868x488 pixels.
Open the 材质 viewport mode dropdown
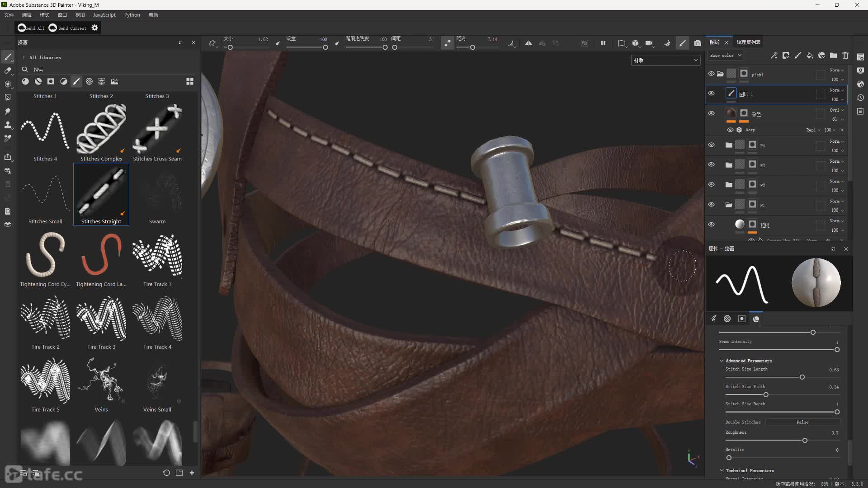pos(665,60)
